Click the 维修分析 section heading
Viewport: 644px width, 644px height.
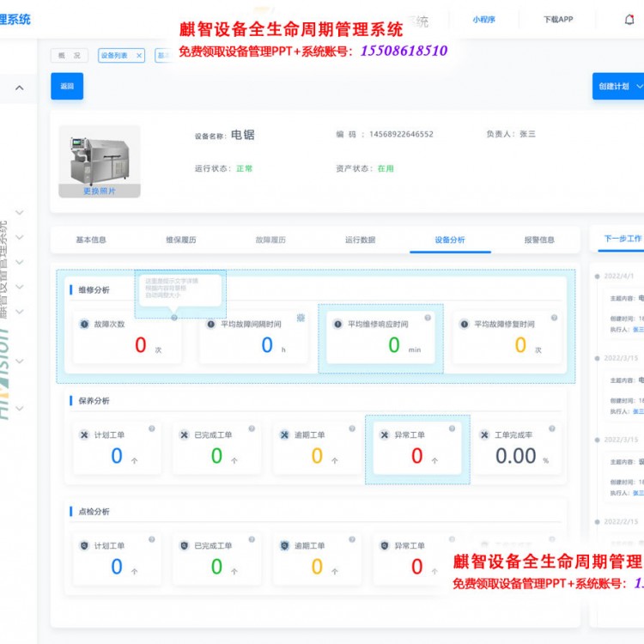click(94, 290)
